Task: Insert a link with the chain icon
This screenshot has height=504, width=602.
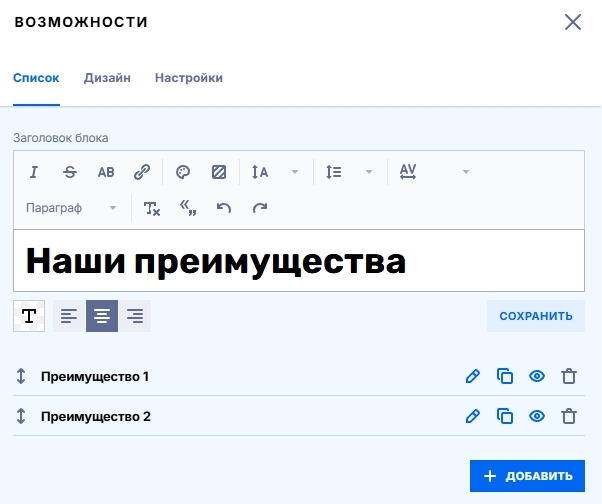Action: click(142, 172)
